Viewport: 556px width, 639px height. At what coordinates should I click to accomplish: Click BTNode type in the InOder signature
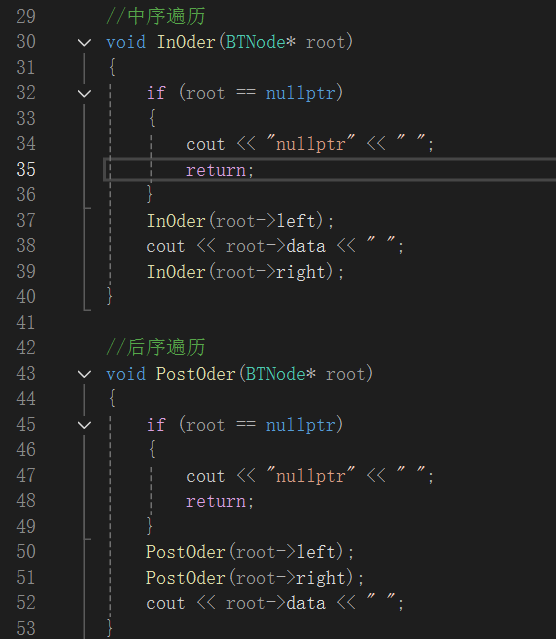(x=256, y=42)
